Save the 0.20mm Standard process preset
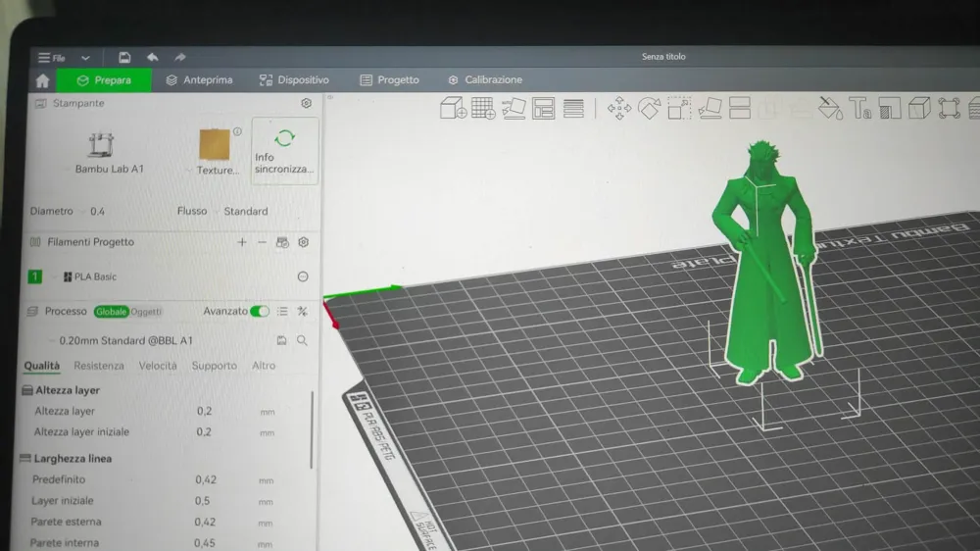The image size is (980, 551). pos(281,340)
